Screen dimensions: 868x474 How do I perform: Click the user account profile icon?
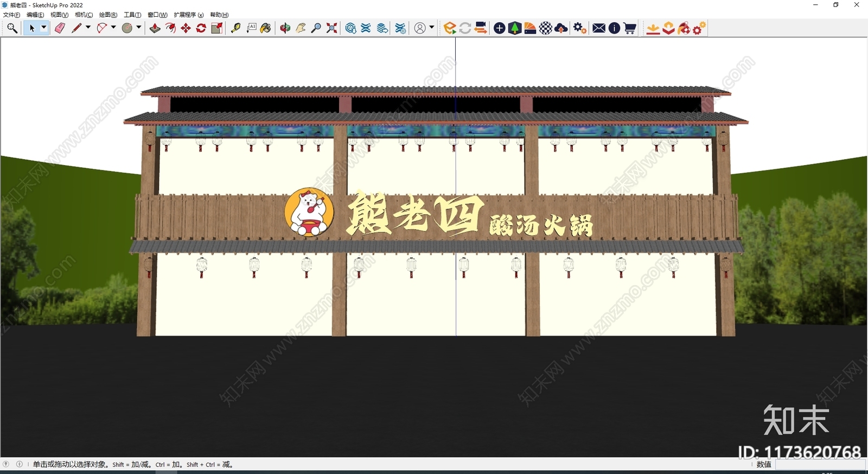point(420,28)
